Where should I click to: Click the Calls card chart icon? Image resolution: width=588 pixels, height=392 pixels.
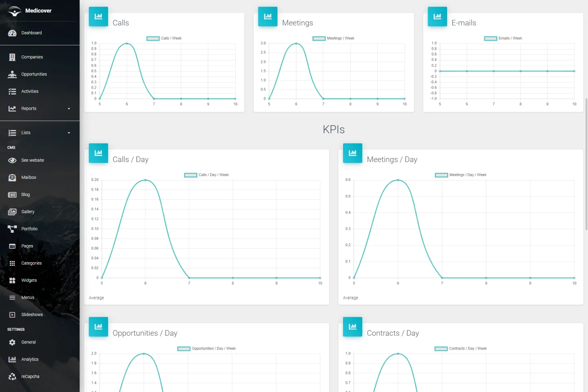coord(98,16)
